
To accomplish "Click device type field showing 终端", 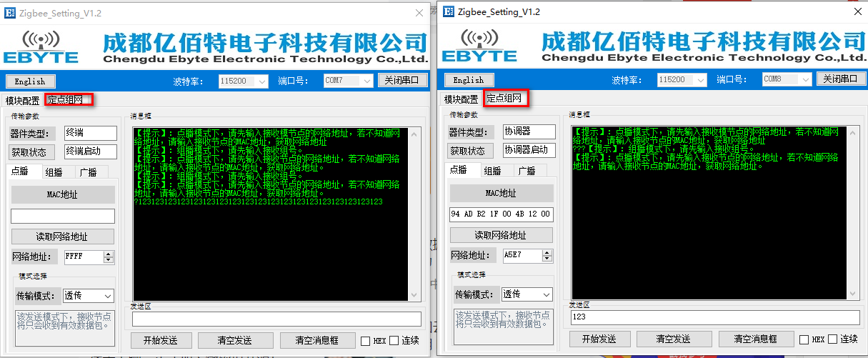I will click(90, 133).
